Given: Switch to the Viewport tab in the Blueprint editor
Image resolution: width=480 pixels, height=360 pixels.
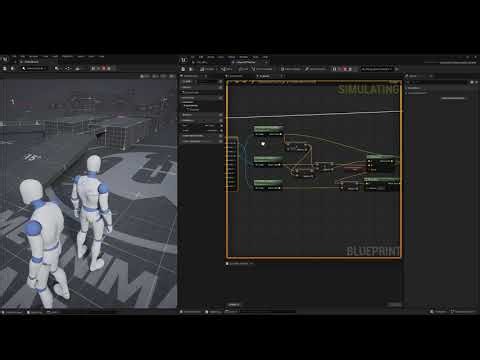Looking at the screenshot, I should (235, 76).
